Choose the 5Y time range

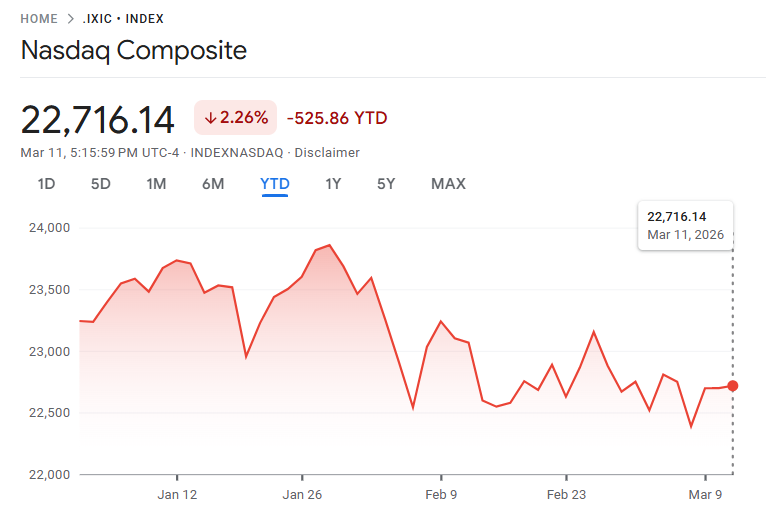tap(386, 184)
